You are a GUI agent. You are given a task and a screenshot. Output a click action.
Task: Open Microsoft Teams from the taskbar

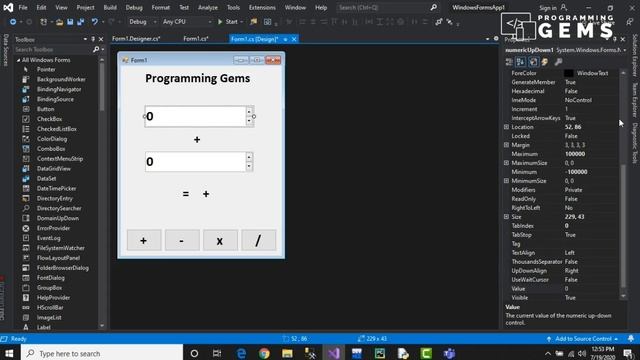point(449,353)
